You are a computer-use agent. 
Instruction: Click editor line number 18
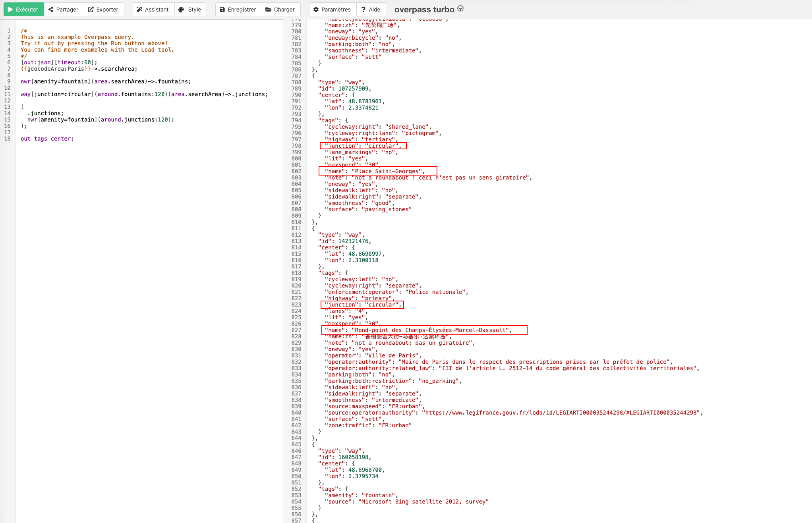click(x=7, y=139)
